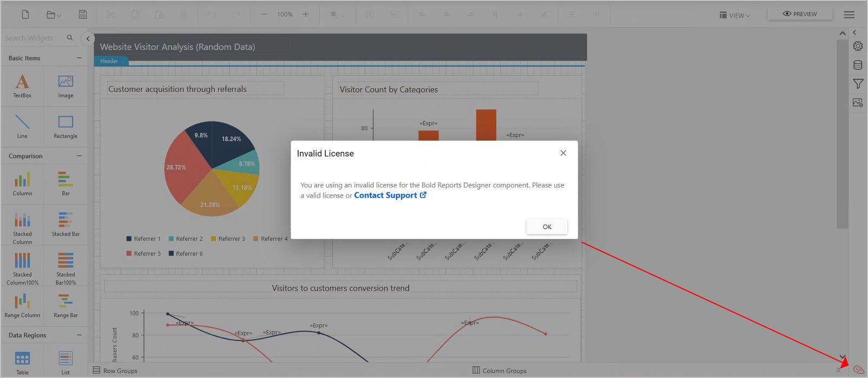Collapse the Data Regions section
The image size is (868, 378).
(79, 335)
